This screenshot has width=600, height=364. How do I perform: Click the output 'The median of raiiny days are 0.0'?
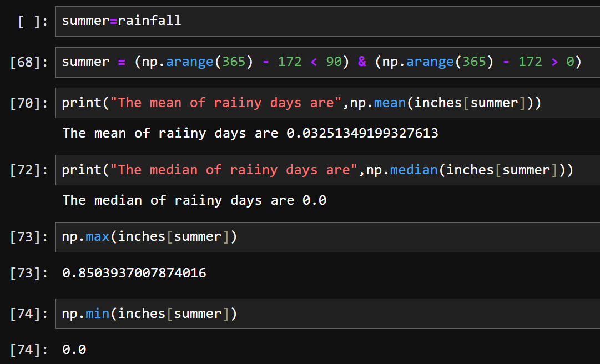(x=194, y=200)
